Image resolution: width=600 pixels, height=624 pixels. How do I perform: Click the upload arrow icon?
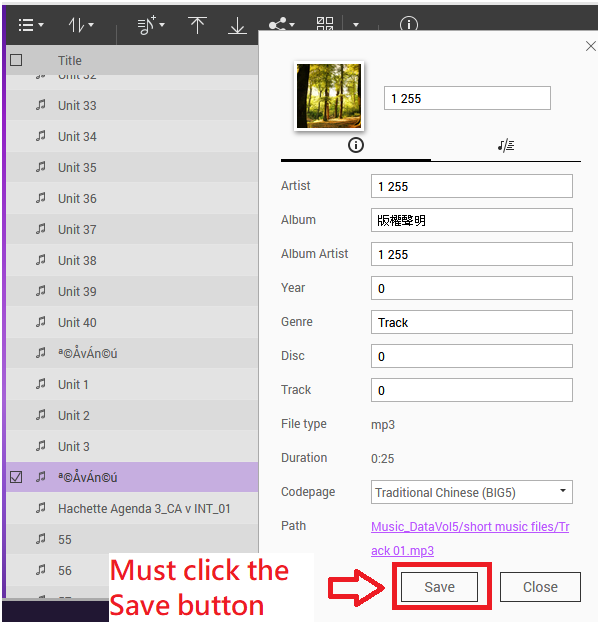click(x=197, y=25)
